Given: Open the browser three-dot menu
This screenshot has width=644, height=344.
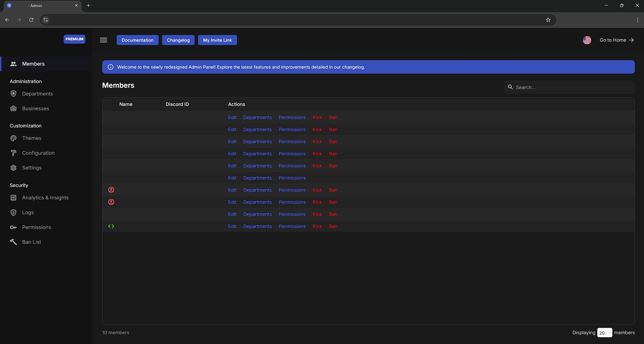Looking at the screenshot, I should click(637, 20).
